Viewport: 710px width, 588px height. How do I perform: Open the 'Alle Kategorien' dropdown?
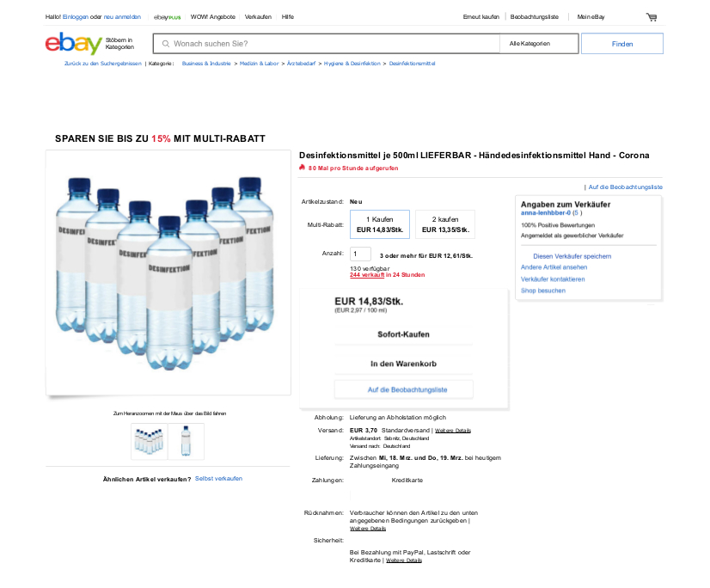(529, 44)
